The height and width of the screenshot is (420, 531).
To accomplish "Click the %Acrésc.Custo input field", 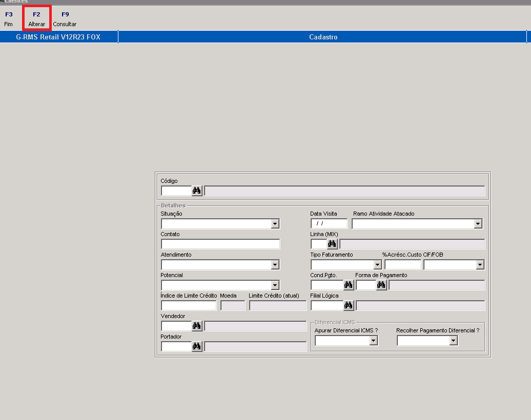I will pos(403,265).
